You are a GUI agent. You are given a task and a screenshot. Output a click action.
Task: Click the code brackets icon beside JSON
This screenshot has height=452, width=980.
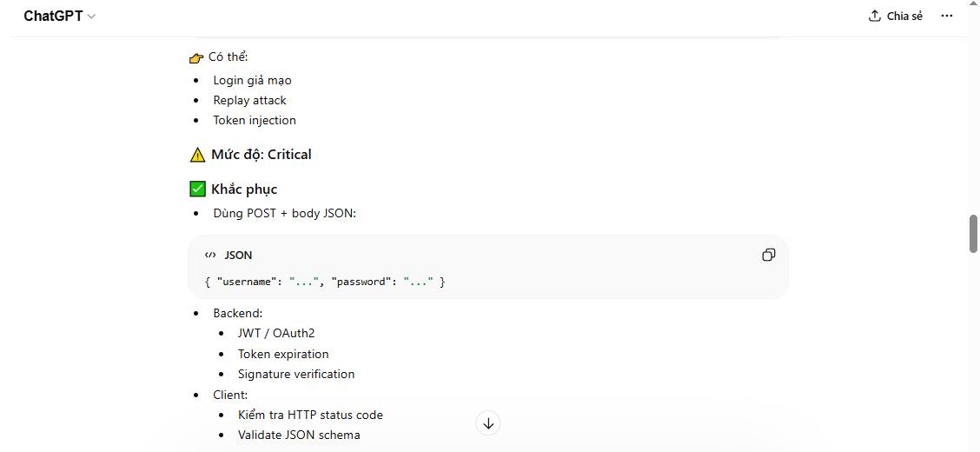pyautogui.click(x=210, y=256)
